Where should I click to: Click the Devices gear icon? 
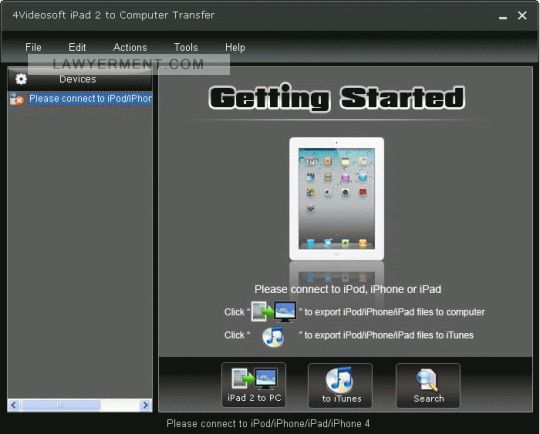pos(21,79)
